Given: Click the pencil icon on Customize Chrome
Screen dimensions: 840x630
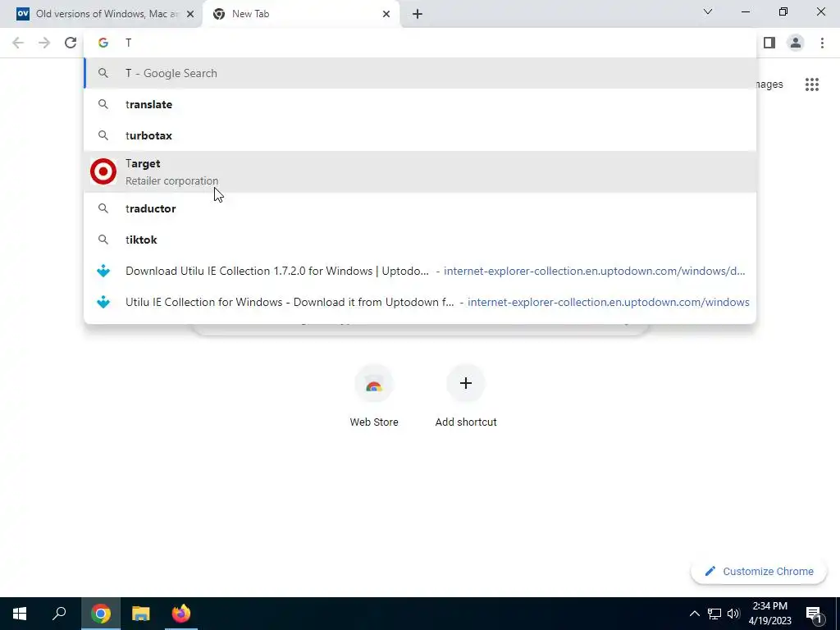Looking at the screenshot, I should click(710, 571).
